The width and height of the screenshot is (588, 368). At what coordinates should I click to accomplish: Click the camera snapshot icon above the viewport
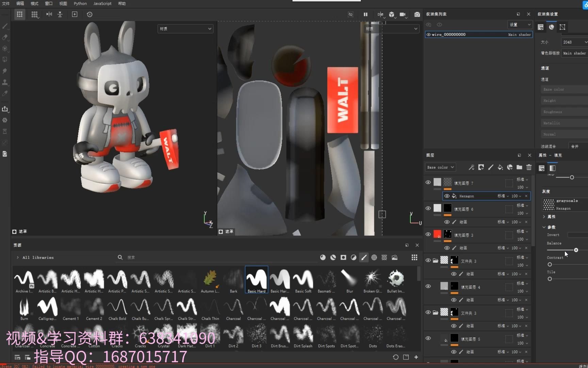pyautogui.click(x=417, y=14)
